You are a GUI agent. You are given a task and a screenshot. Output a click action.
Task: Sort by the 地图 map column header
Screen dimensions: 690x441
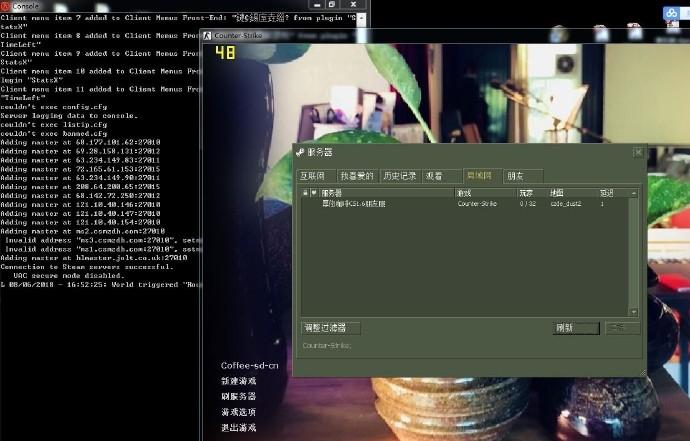tap(573, 193)
